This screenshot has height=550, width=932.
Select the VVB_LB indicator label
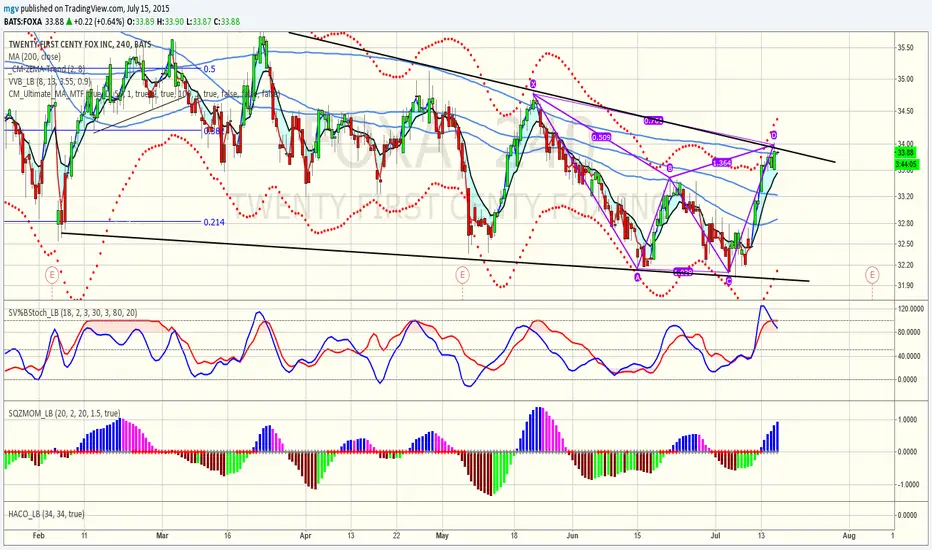point(50,81)
